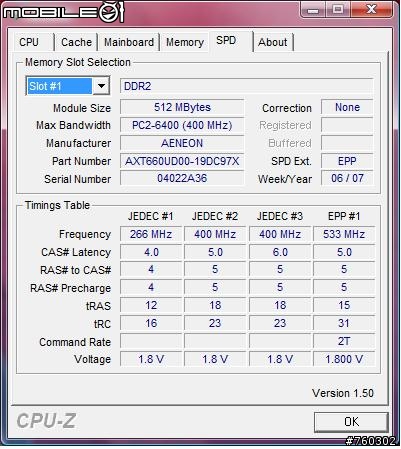Image resolution: width=401 pixels, height=449 pixels.
Task: Close the CPU-Z window
Action: pyautogui.click(x=371, y=10)
